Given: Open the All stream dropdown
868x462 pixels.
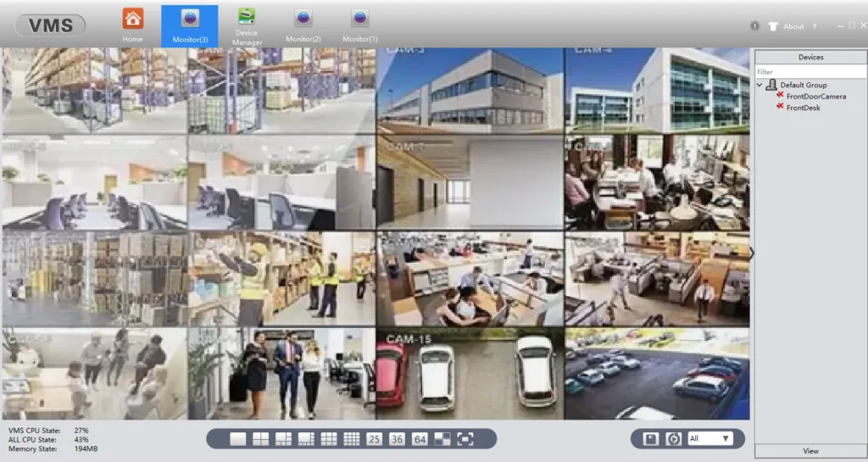Looking at the screenshot, I should [x=709, y=439].
